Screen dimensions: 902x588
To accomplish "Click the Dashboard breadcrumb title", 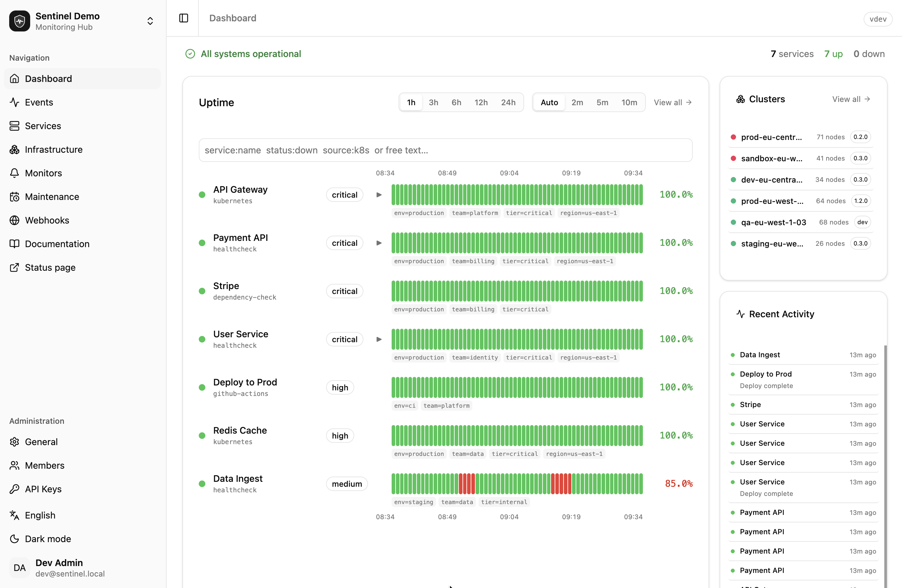I will pos(233,18).
